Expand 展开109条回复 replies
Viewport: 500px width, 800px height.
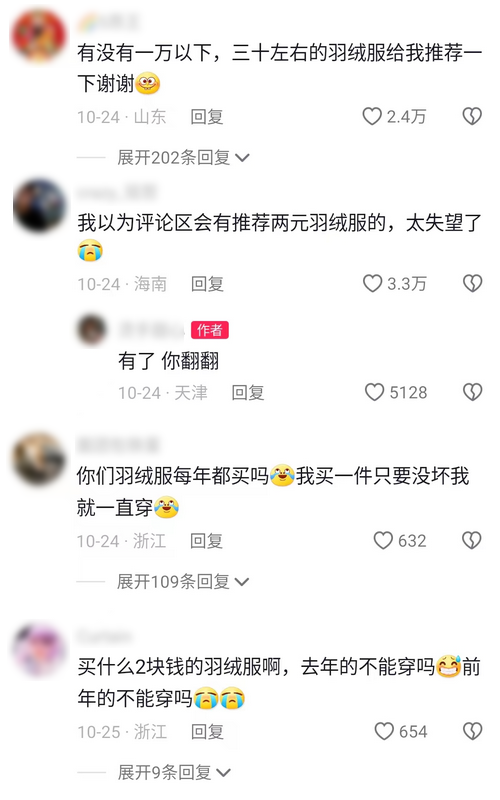pos(183,581)
